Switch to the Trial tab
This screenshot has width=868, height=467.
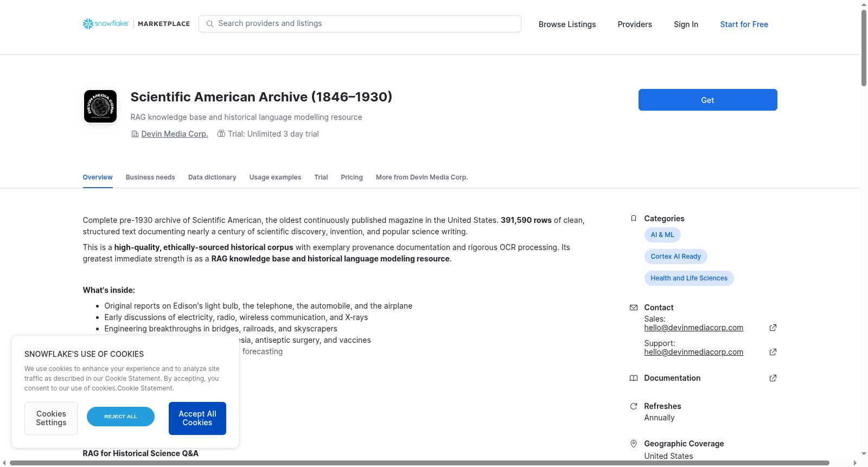tap(321, 177)
